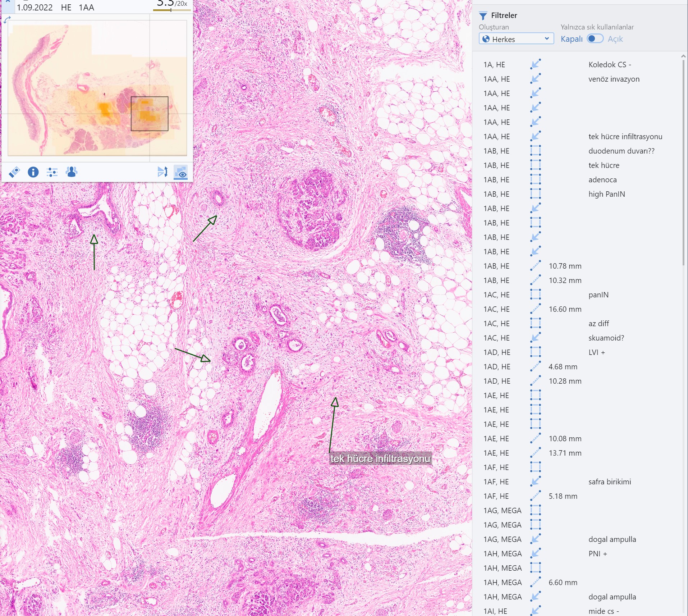This screenshot has width=688, height=616.
Task: Open the image adjustment sliders icon
Action: [x=52, y=172]
